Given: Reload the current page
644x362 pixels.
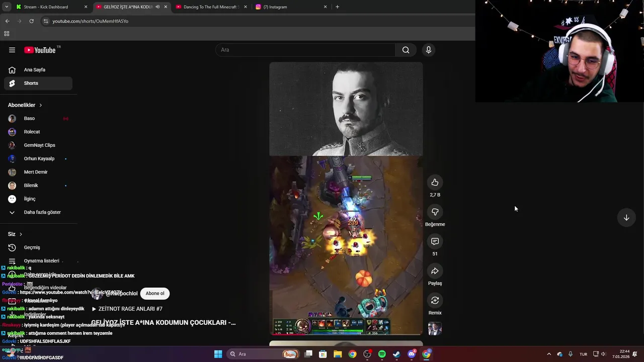Looking at the screenshot, I should pyautogui.click(x=31, y=21).
